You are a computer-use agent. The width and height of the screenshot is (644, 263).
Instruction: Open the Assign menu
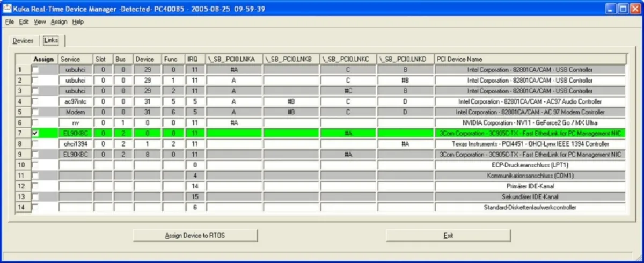59,22
